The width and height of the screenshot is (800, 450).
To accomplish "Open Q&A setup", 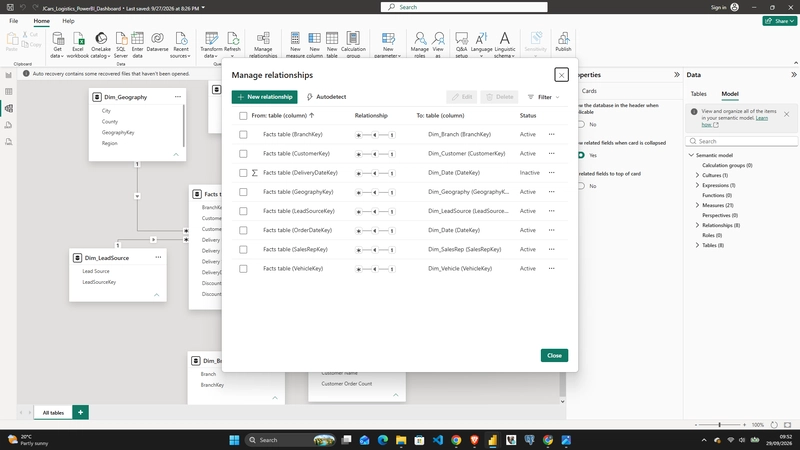I will (461, 44).
